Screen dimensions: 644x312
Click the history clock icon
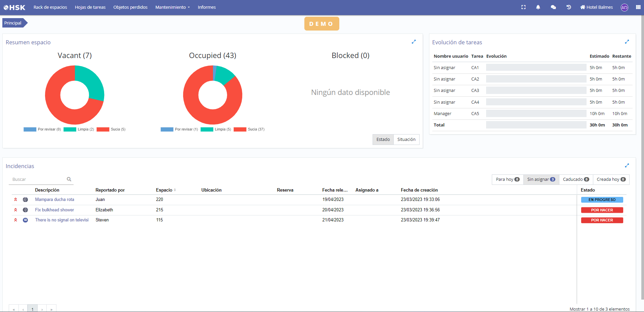(x=569, y=7)
